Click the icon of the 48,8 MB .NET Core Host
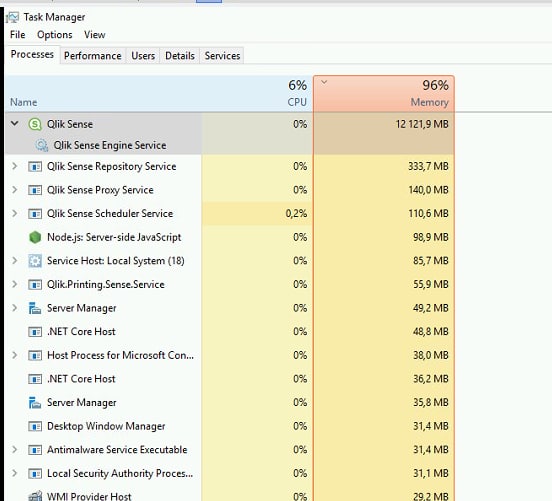This screenshot has width=552, height=501. (x=35, y=332)
